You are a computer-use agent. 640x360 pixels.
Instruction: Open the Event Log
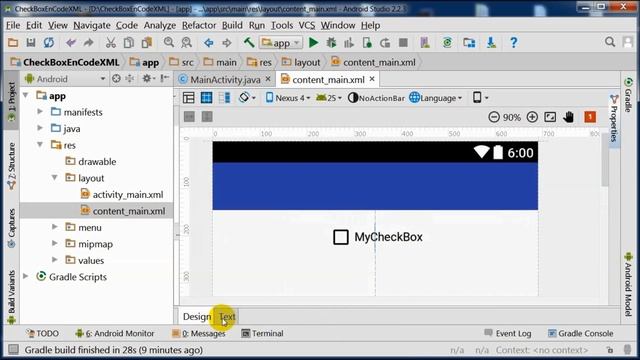tap(507, 333)
